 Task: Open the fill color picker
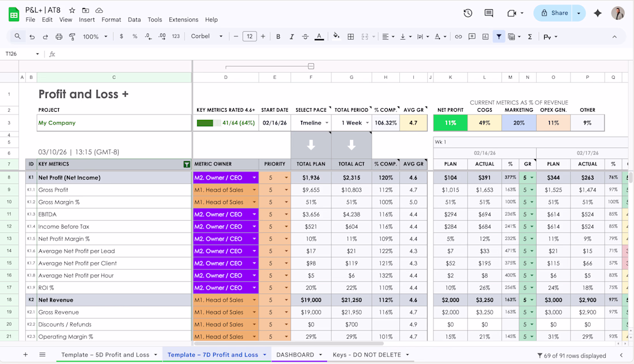pos(337,37)
